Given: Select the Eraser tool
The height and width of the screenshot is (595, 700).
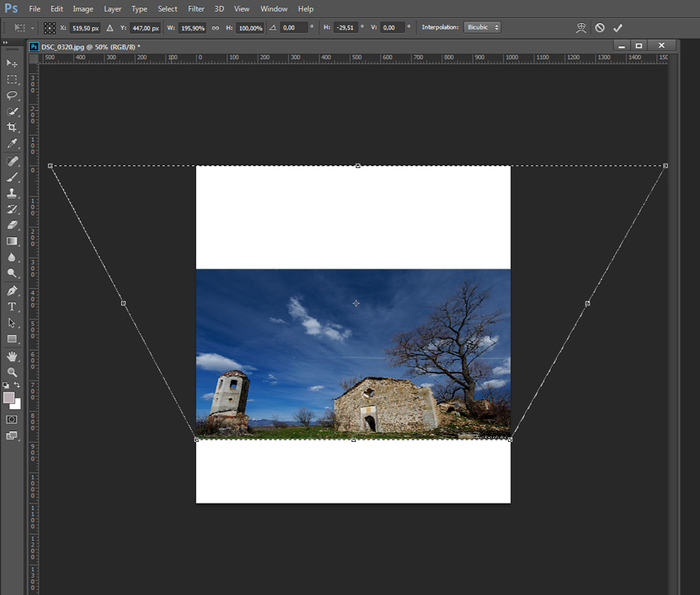Looking at the screenshot, I should 12,225.
